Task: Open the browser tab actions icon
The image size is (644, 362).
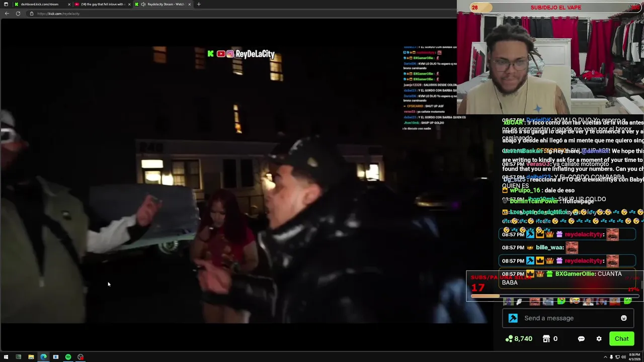Action: point(6,4)
